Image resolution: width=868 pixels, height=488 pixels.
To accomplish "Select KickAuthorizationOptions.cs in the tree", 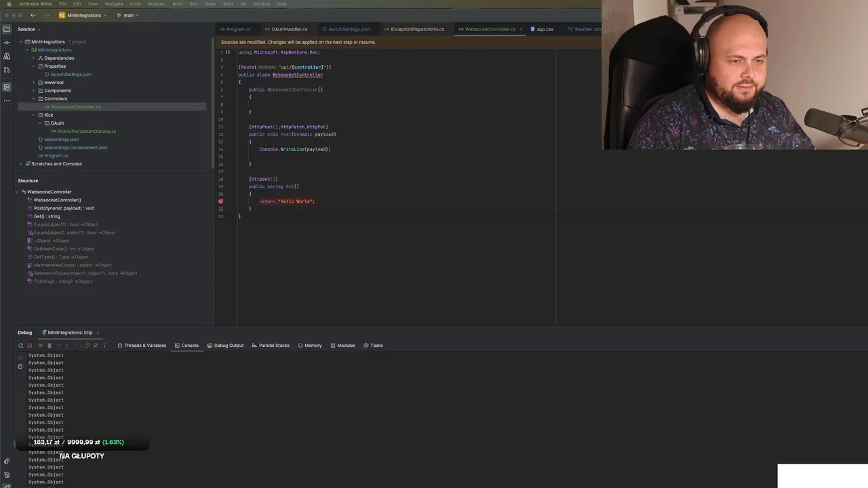I will coord(86,131).
